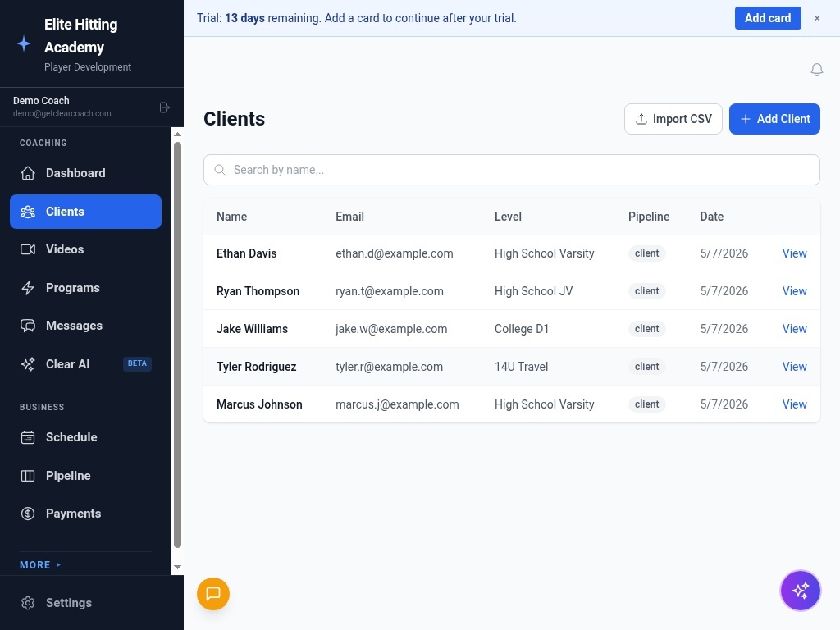The image size is (840, 630).
Task: Click the logout icon beside Demo Coach
Action: [164, 107]
